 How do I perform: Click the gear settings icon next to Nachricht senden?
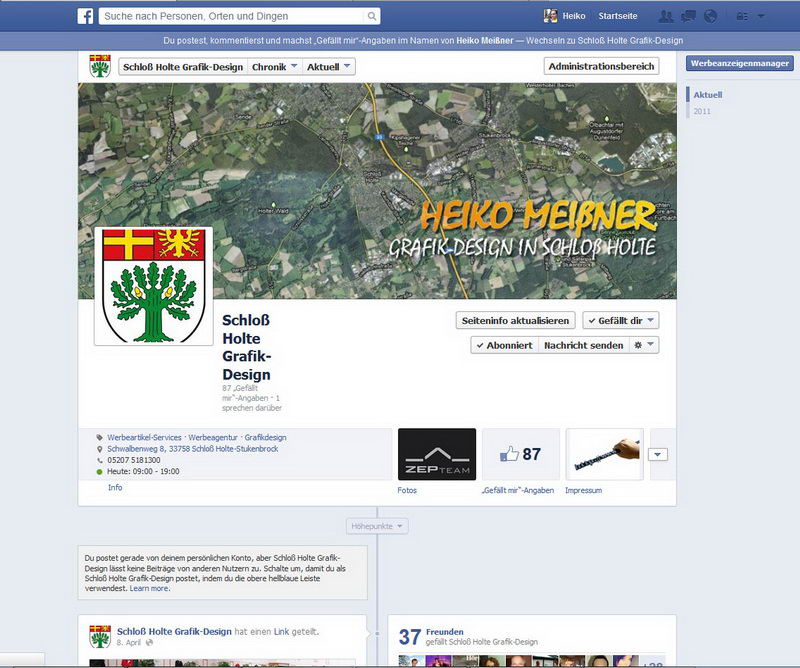pos(644,345)
